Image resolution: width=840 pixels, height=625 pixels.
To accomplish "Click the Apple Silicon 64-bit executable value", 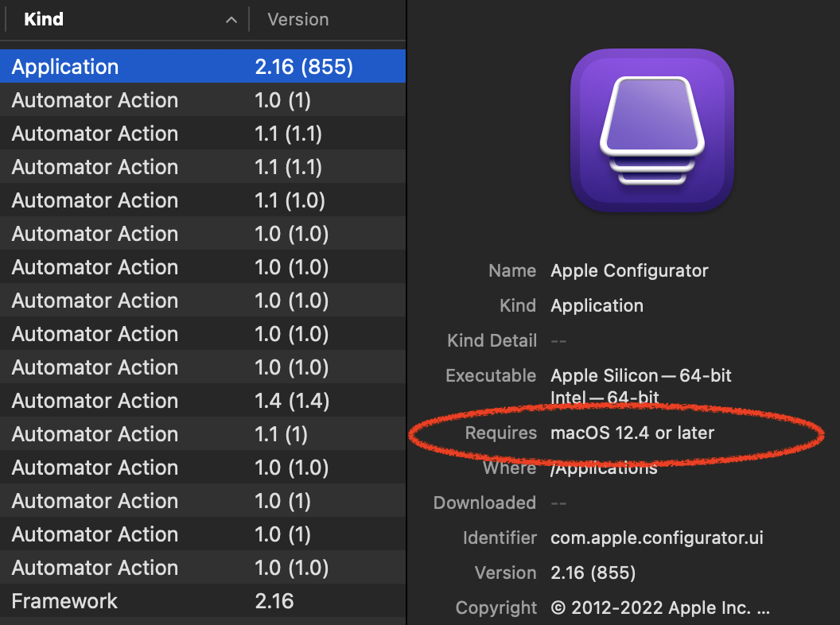I will 641,375.
